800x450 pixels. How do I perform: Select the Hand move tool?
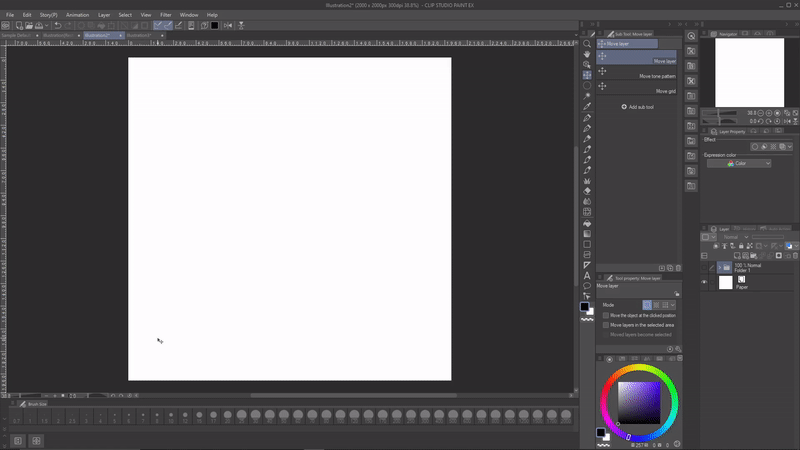[x=587, y=54]
